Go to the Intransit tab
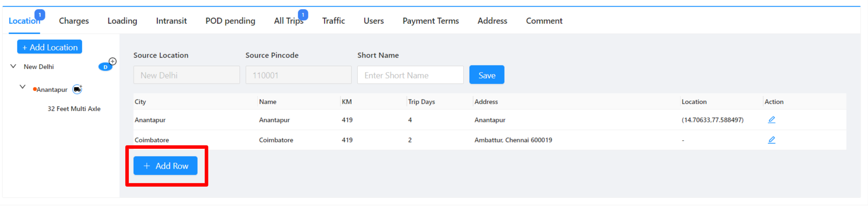This screenshot has height=211, width=868. pyautogui.click(x=171, y=21)
